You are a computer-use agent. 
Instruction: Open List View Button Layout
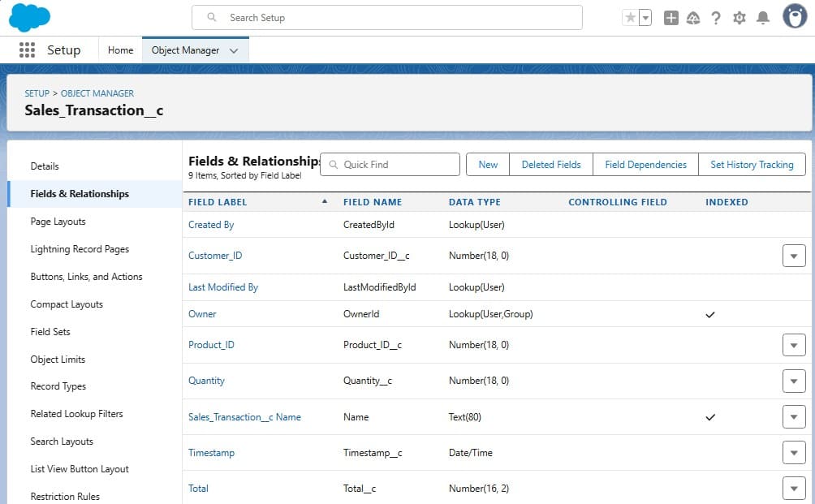(x=80, y=468)
